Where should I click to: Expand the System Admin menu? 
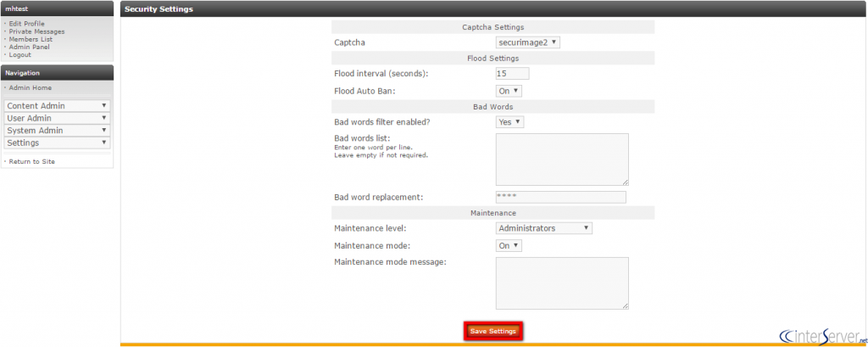(57, 131)
